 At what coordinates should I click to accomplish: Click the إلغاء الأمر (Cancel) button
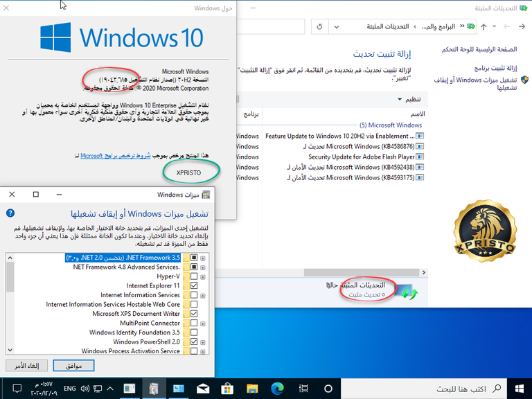point(26,366)
